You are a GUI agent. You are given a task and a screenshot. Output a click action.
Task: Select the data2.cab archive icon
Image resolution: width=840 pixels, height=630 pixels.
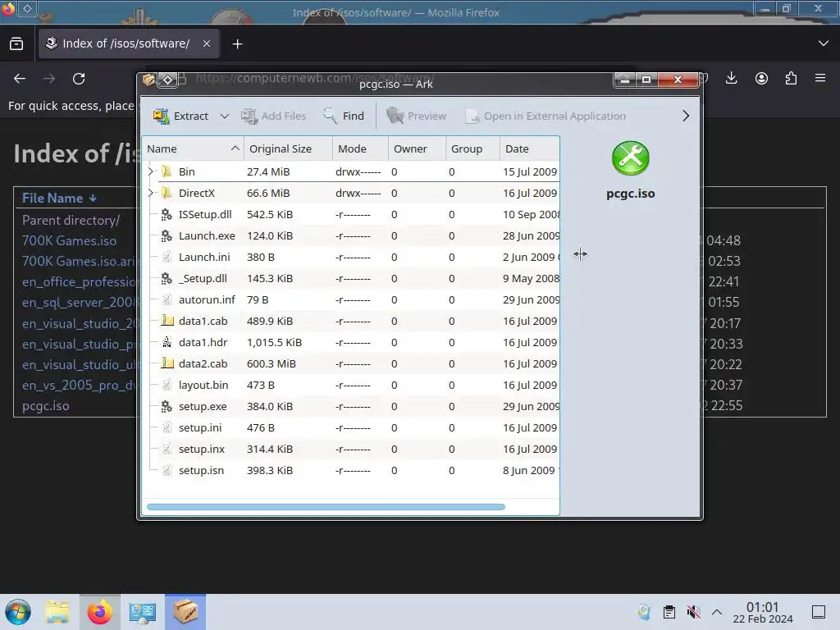167,363
